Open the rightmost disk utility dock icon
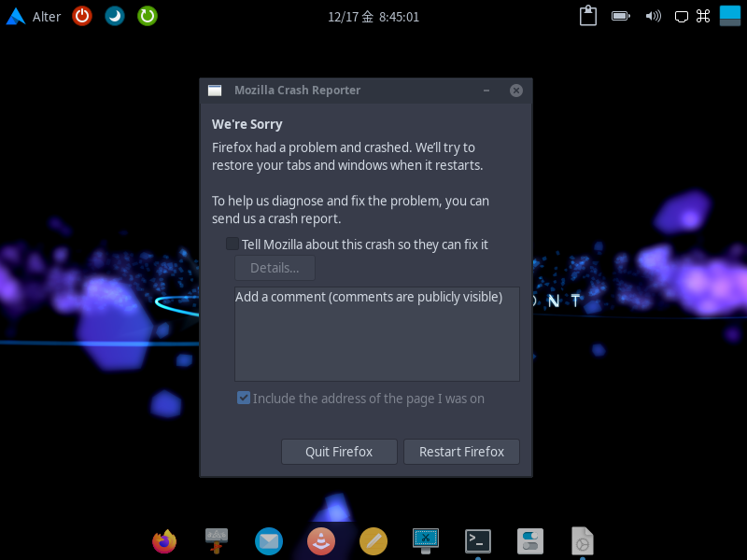 point(583,541)
